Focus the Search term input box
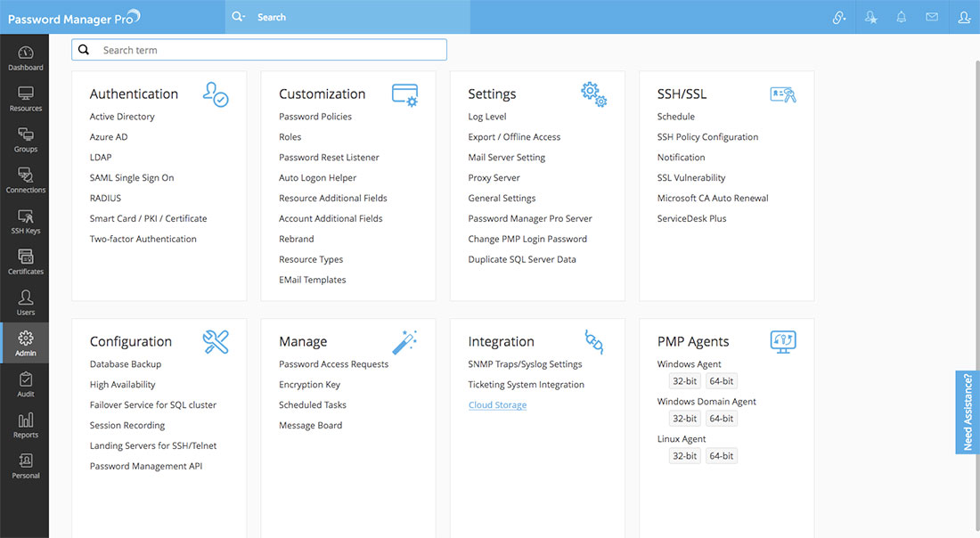The image size is (980, 538). point(258,50)
